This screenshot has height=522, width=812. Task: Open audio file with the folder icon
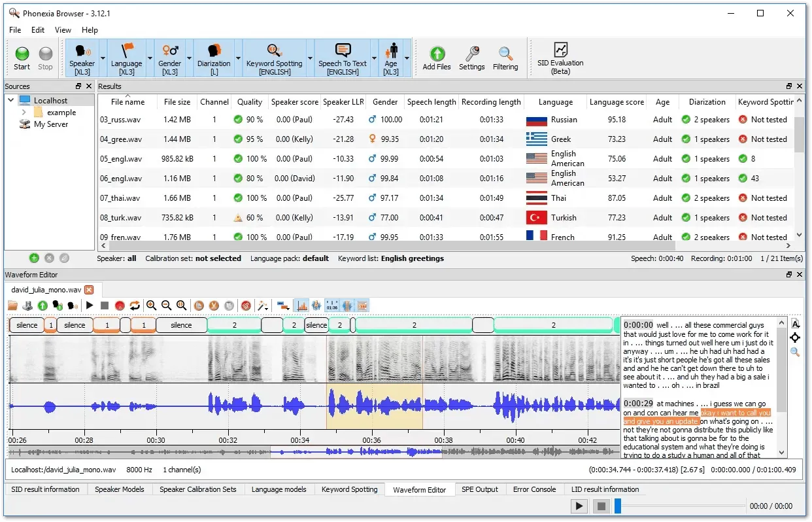pos(12,305)
